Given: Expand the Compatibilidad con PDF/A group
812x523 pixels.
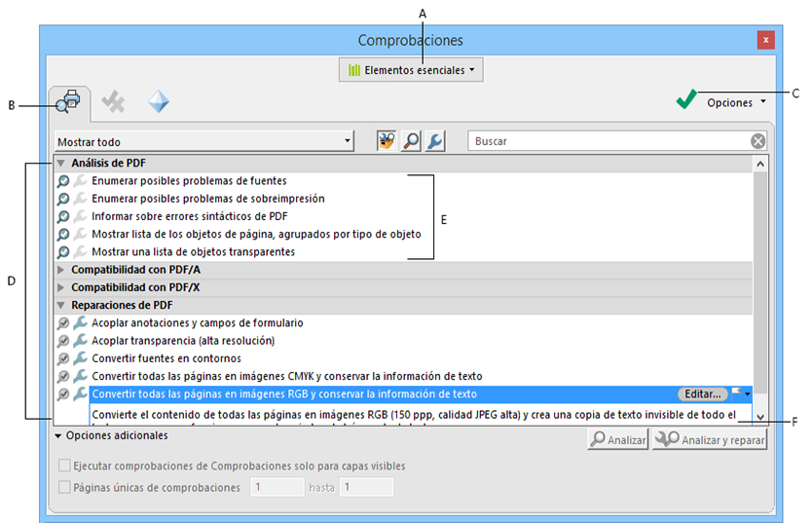Looking at the screenshot, I should (x=61, y=270).
